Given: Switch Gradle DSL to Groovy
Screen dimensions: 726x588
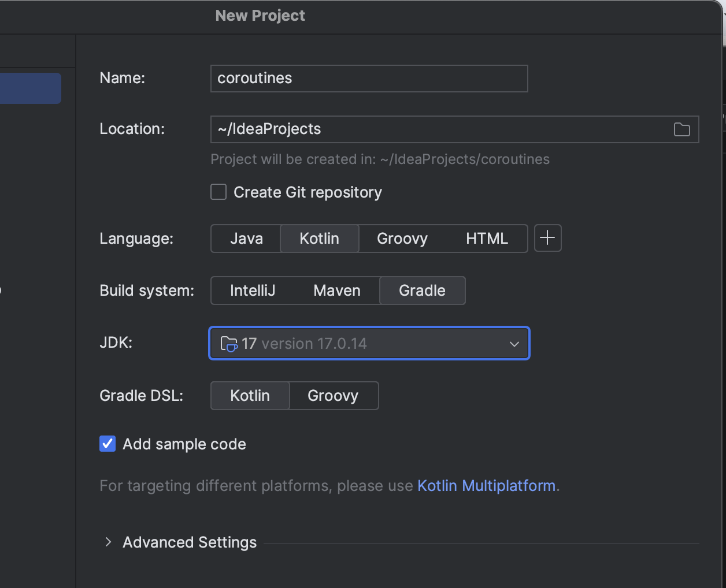Looking at the screenshot, I should (x=334, y=396).
